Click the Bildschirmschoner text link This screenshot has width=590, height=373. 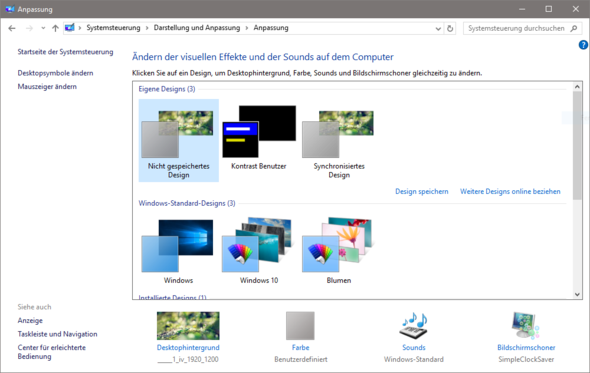pos(526,348)
